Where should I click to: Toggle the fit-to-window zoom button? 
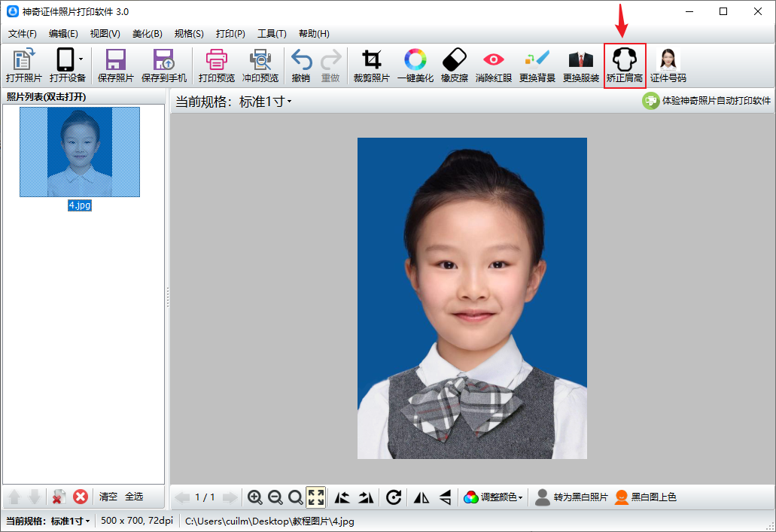(x=316, y=497)
